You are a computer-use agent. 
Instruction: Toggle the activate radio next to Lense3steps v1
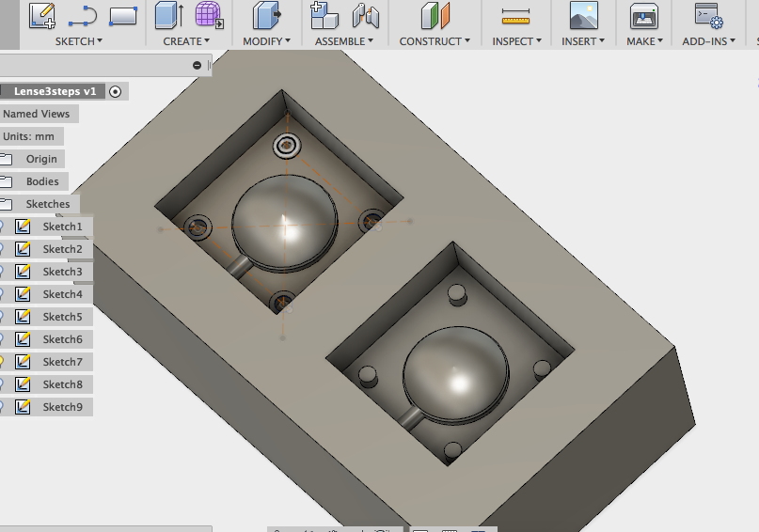115,91
